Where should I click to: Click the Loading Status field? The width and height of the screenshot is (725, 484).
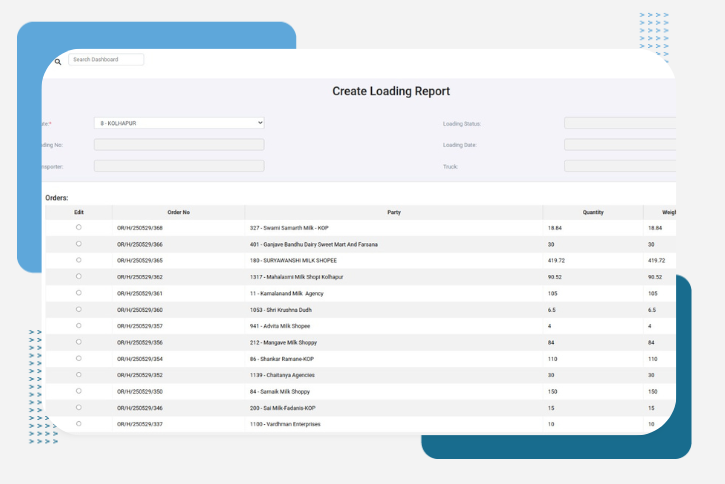(620, 123)
